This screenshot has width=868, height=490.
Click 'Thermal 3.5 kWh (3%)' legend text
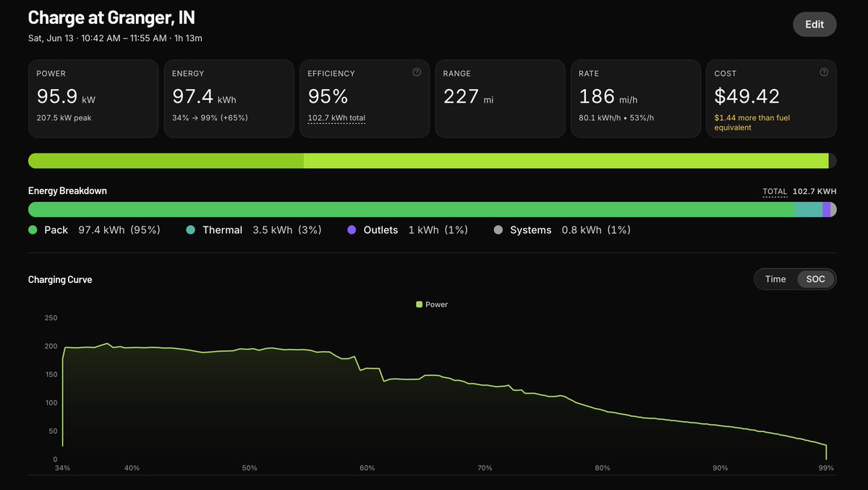[262, 230]
